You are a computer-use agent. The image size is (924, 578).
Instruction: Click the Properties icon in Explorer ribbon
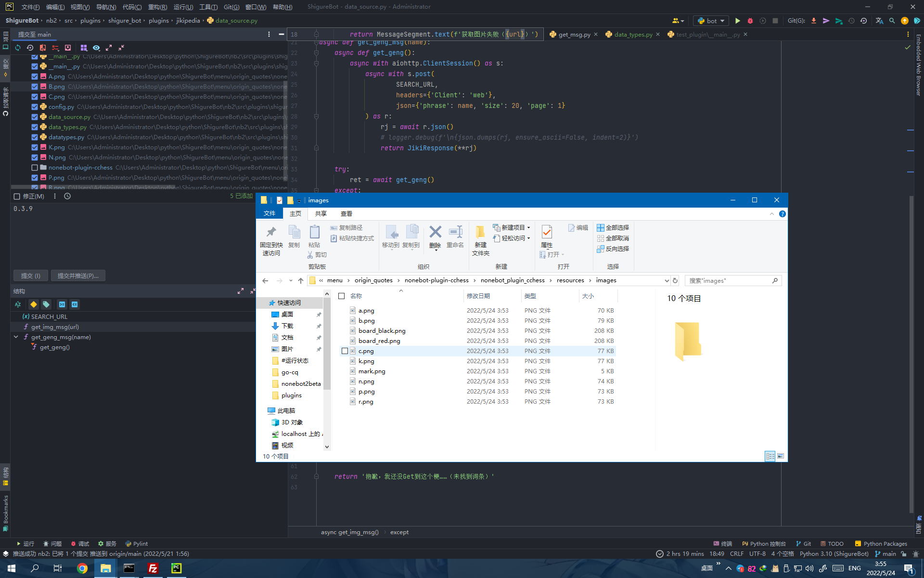pos(547,232)
